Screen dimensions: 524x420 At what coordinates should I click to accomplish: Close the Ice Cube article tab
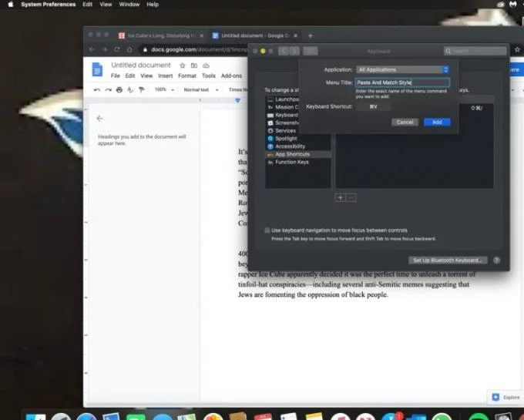click(x=202, y=35)
